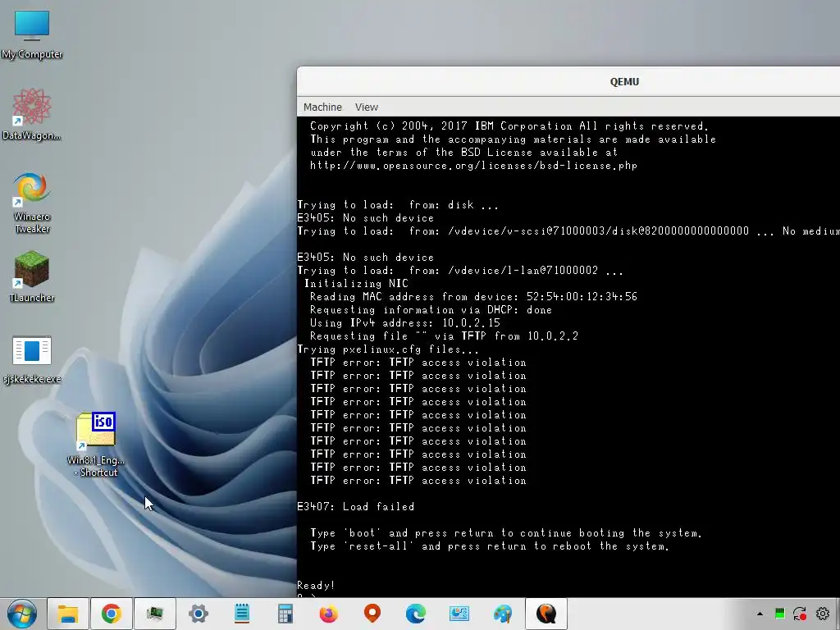Screen dimensions: 840x630
Task: Click the gear icon in system tray
Action: tap(823, 614)
